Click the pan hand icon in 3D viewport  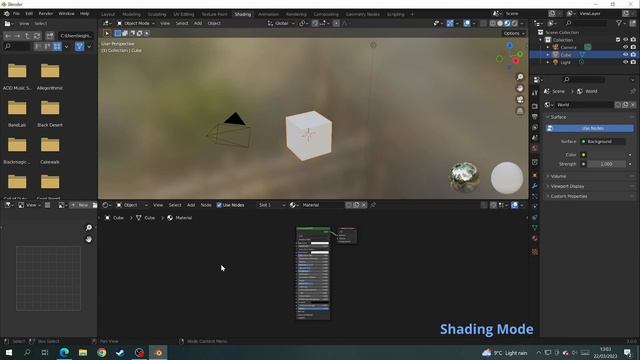520,89
